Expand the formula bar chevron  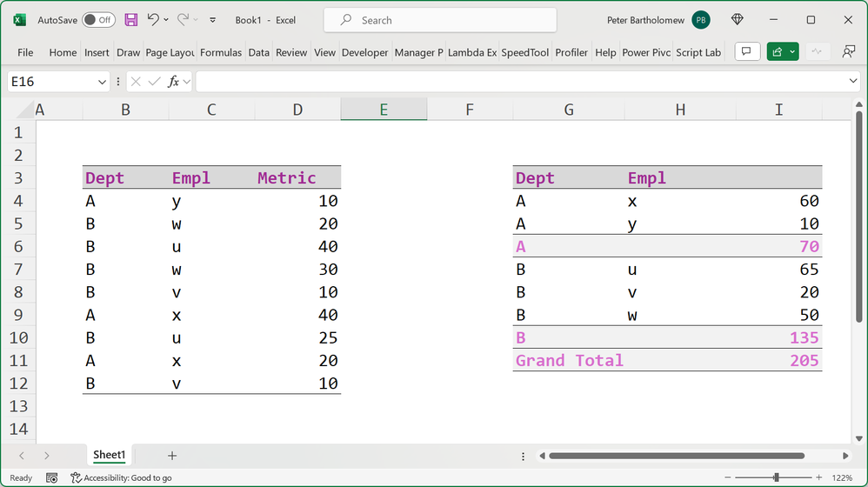click(x=853, y=82)
